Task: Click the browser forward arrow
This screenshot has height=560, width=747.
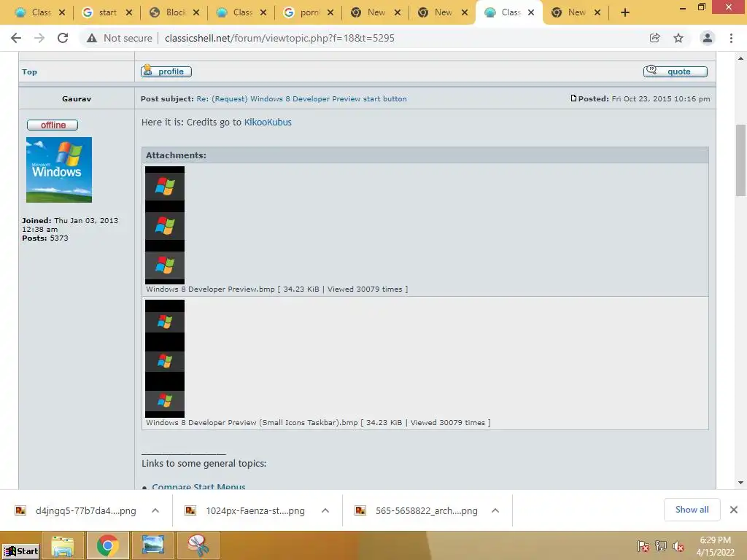Action: pos(39,38)
